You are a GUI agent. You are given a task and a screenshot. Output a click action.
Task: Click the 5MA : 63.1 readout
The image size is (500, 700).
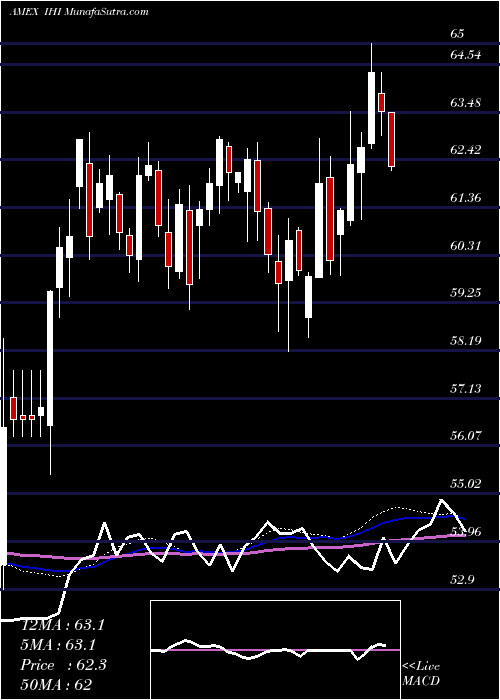[x=58, y=645]
